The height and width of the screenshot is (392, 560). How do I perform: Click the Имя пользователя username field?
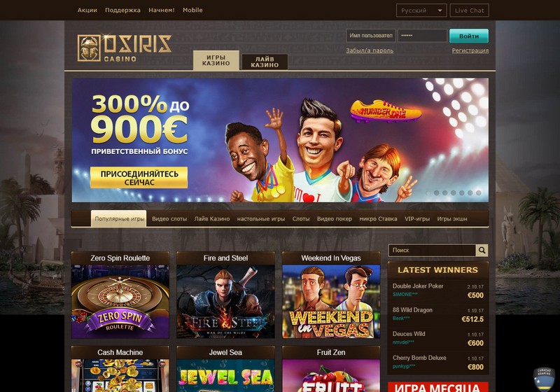tap(371, 36)
